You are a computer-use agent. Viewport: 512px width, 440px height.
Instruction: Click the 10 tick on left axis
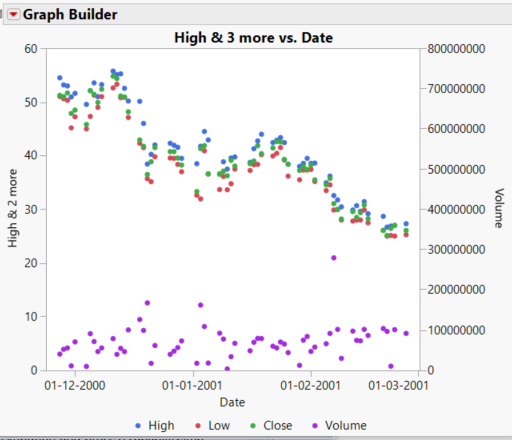(x=31, y=317)
